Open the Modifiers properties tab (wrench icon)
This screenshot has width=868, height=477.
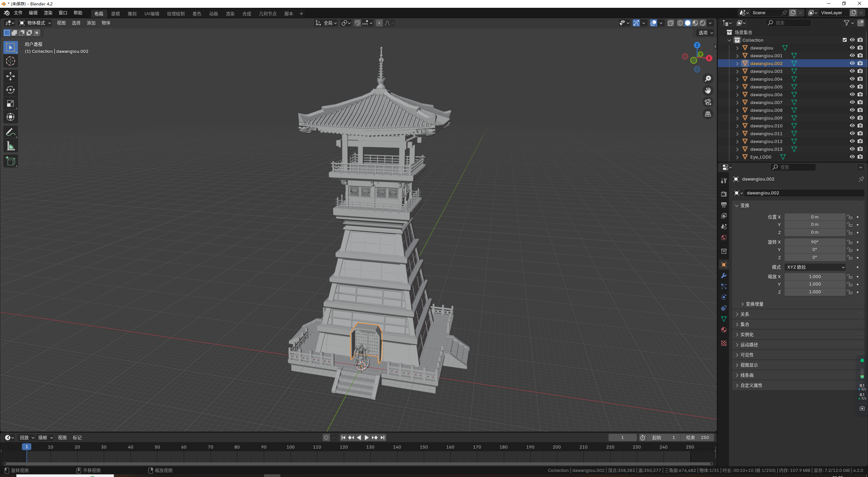click(724, 276)
